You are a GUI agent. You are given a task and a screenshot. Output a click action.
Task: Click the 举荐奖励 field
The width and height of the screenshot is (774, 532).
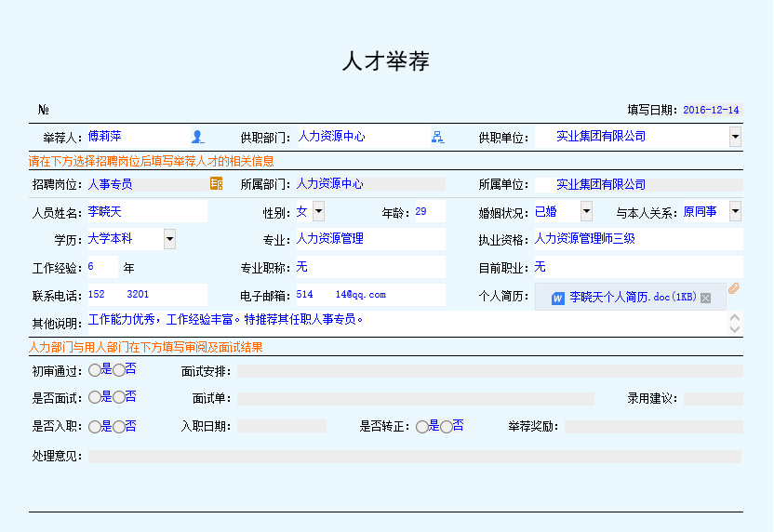[654, 427]
